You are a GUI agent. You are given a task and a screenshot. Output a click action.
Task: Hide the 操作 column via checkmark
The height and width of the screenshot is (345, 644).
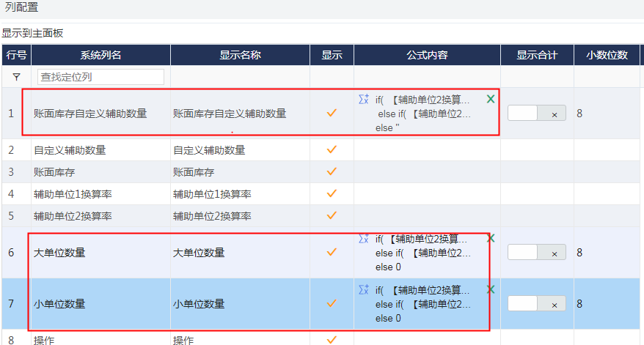tap(332, 340)
